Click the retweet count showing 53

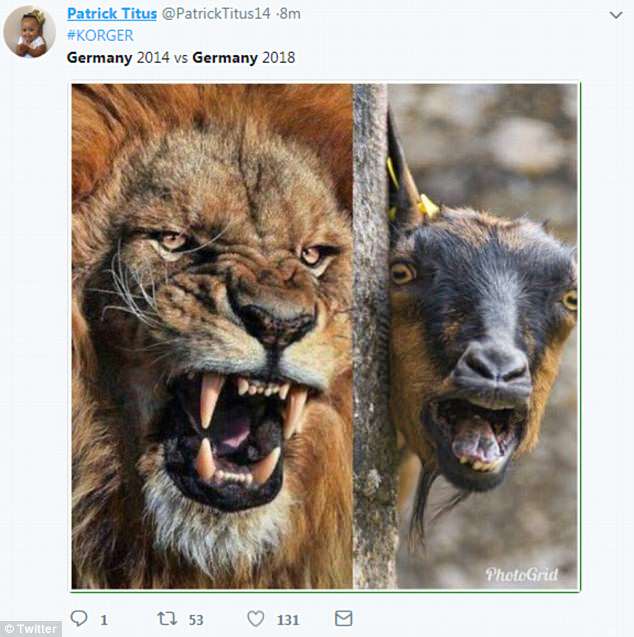pyautogui.click(x=196, y=620)
